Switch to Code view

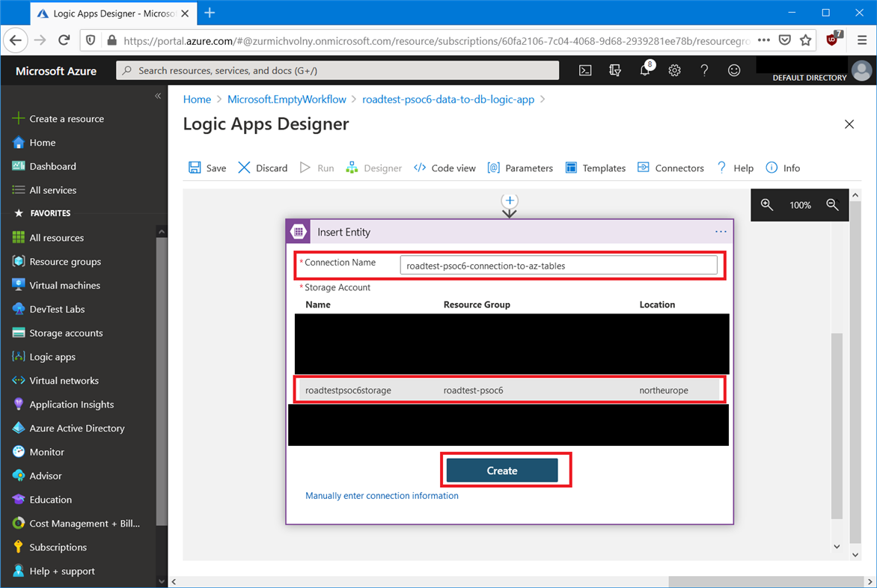[x=444, y=168]
